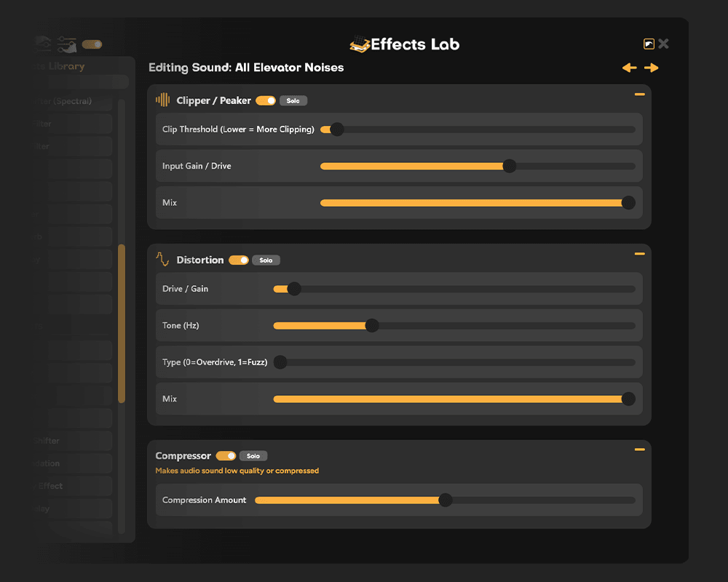Collapse the Distortion section

click(639, 254)
